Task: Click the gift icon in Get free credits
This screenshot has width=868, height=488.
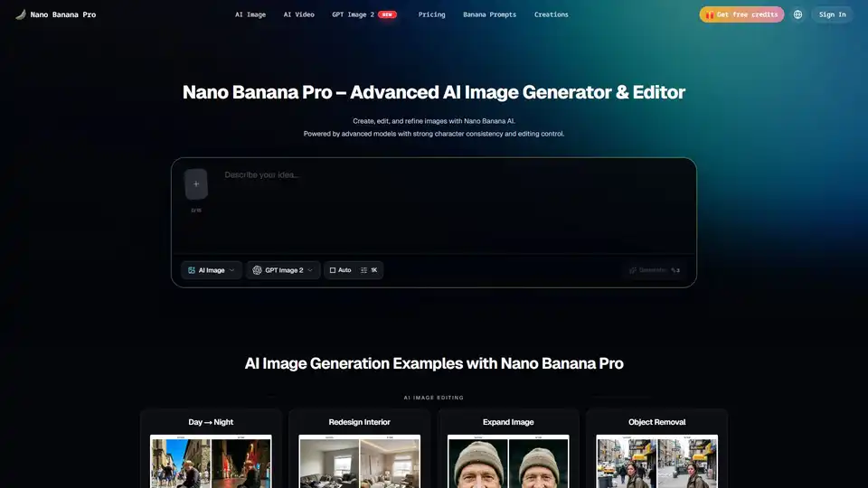Action: (710, 14)
